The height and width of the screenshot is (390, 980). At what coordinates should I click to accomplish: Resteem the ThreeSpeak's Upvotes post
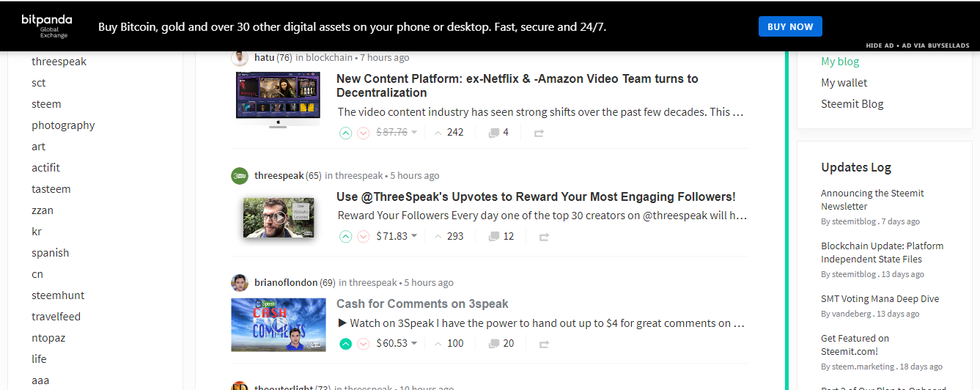(543, 237)
